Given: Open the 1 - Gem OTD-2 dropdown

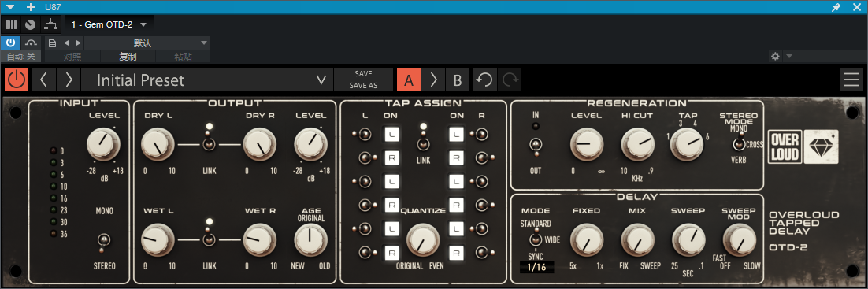Looking at the screenshot, I should [x=109, y=24].
